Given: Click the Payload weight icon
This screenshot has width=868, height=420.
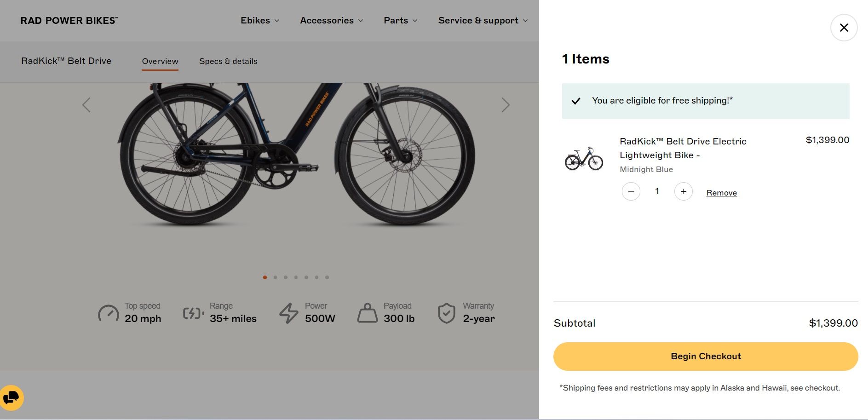Looking at the screenshot, I should 368,313.
